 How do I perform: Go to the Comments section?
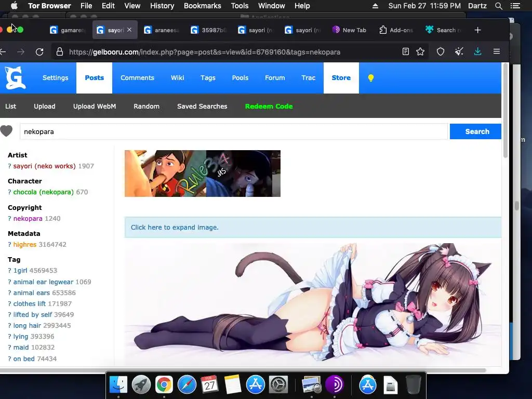[137, 78]
